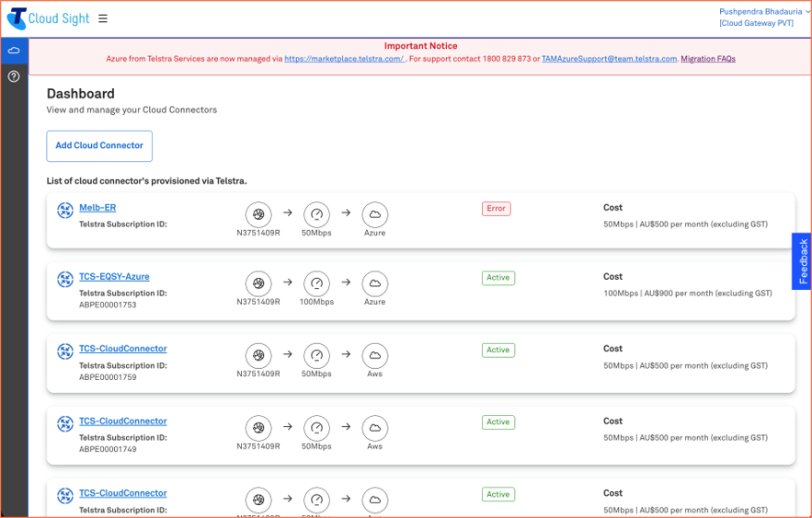
Task: Click the Telstra Cloud Sight logo
Action: pyautogui.click(x=48, y=18)
